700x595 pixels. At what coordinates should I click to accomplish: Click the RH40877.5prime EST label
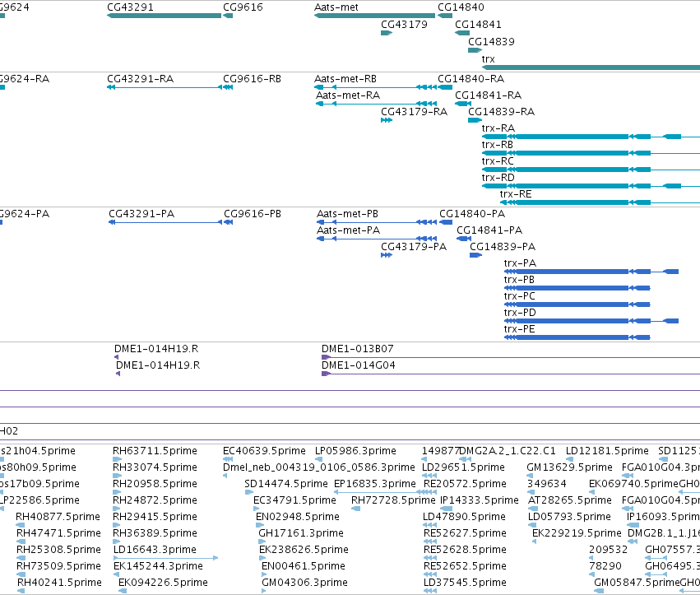[x=58, y=517]
